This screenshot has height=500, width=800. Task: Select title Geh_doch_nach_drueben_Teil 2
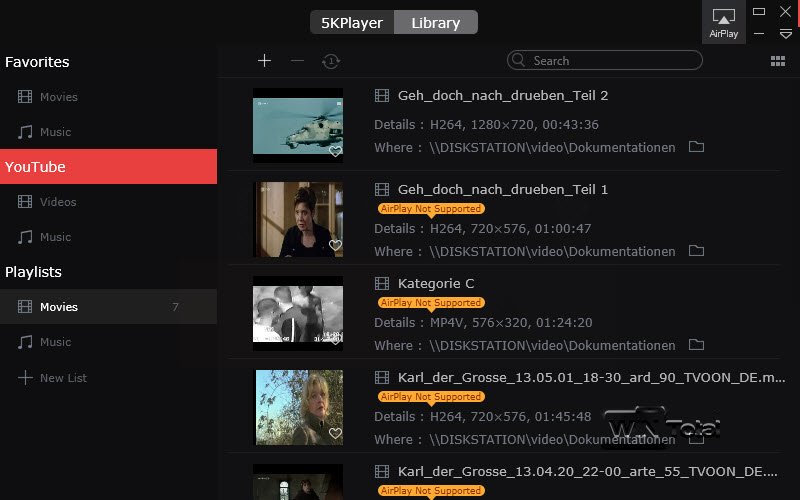pyautogui.click(x=503, y=95)
